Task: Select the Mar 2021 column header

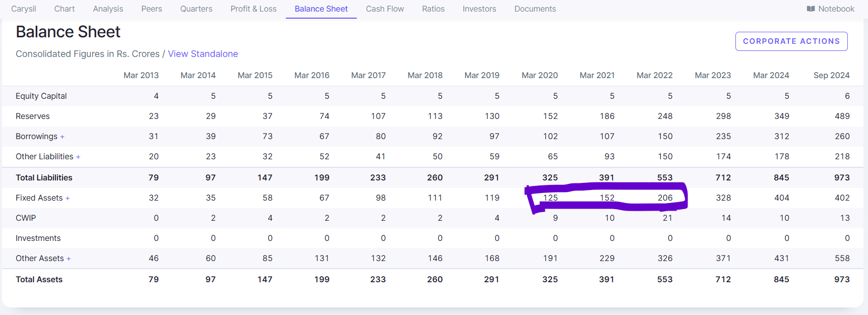Action: pos(597,75)
